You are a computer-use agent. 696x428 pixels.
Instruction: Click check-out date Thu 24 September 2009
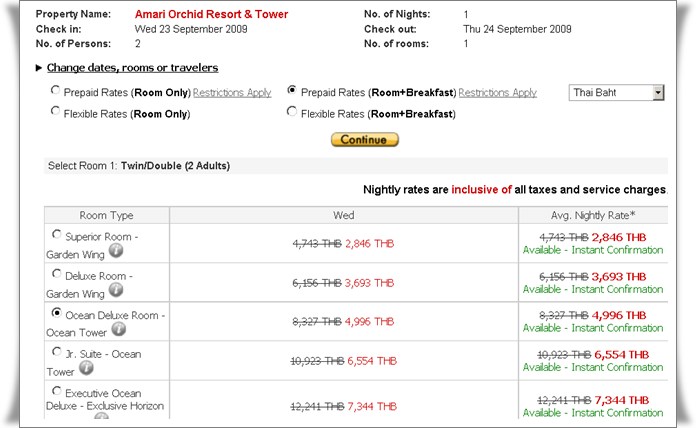[x=517, y=29]
